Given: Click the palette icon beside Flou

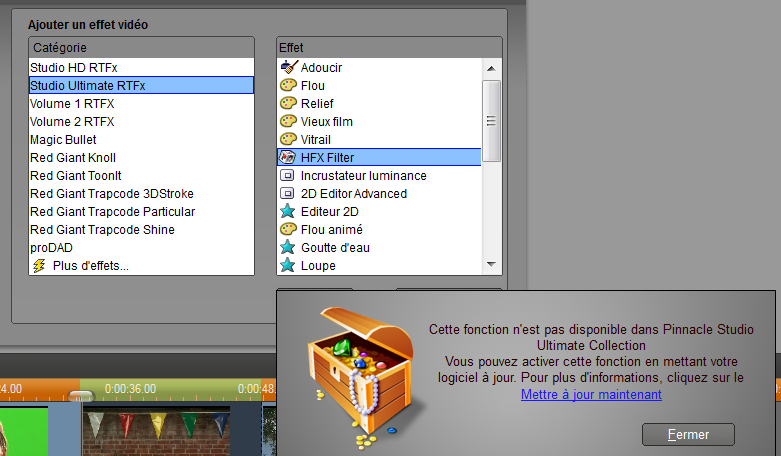Looking at the screenshot, I should 288,85.
